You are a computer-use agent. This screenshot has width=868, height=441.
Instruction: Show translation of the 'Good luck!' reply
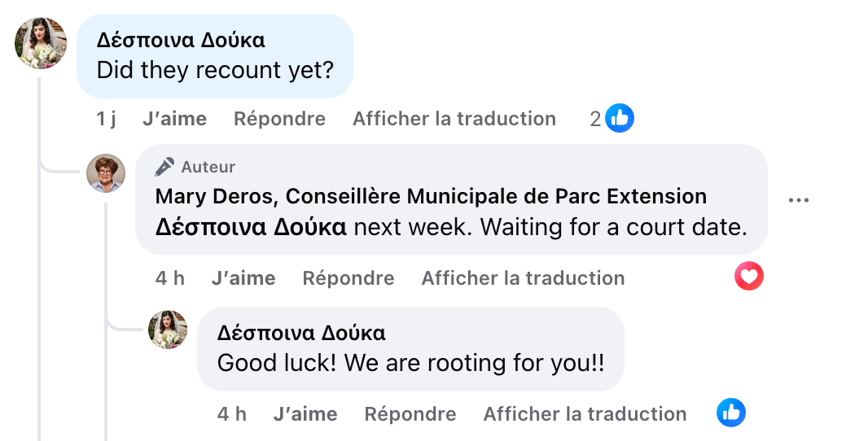tap(585, 413)
